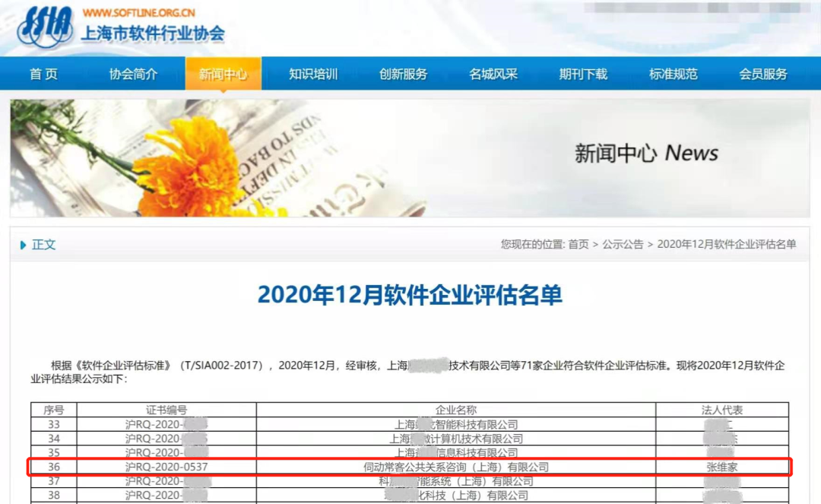The width and height of the screenshot is (821, 504).
Task: Go to 知识培训 section
Action: point(312,74)
